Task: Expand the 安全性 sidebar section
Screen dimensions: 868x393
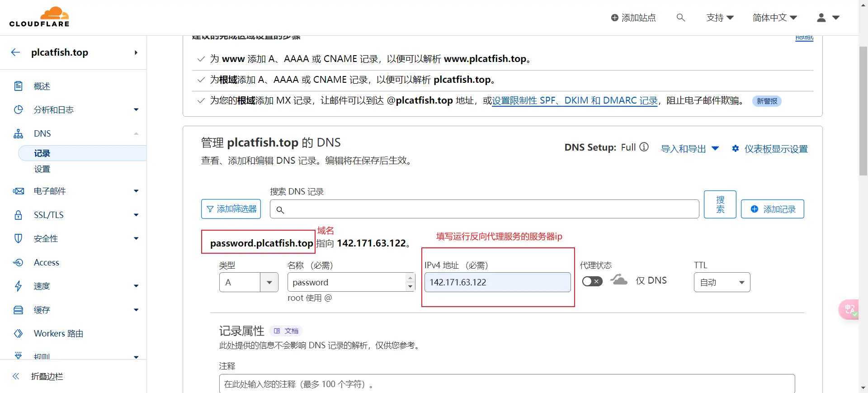Action: pyautogui.click(x=136, y=238)
